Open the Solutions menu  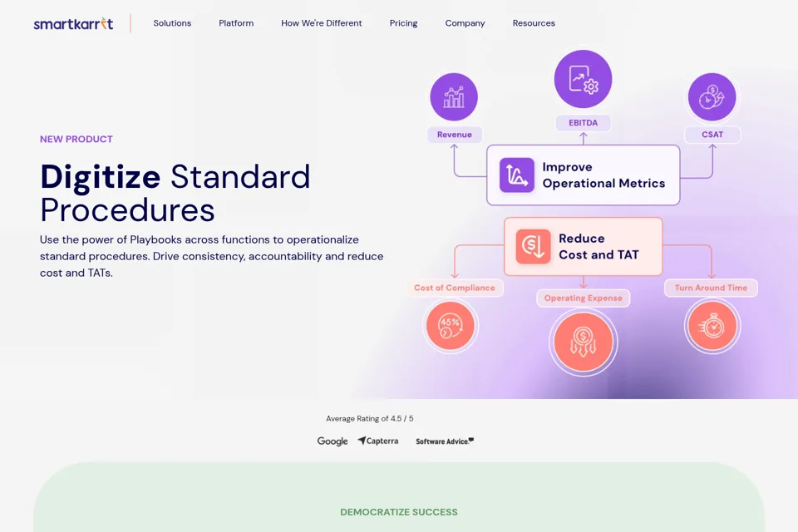[172, 23]
